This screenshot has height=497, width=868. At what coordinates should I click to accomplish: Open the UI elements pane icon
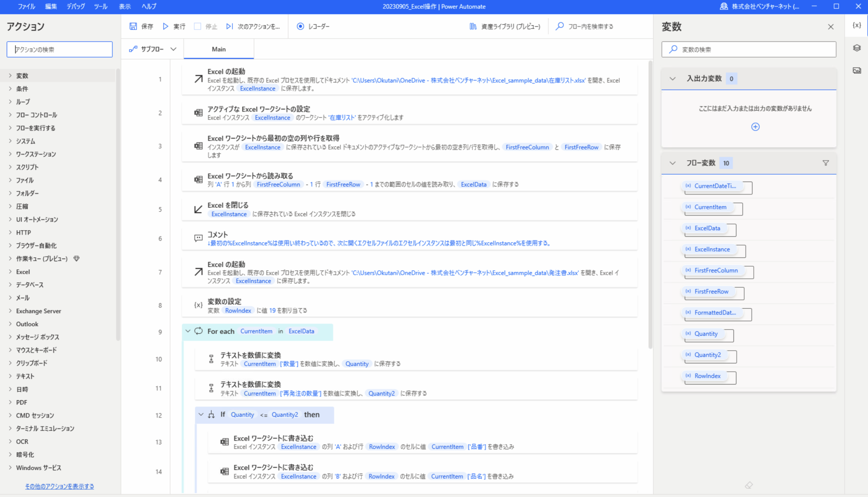pyautogui.click(x=857, y=48)
